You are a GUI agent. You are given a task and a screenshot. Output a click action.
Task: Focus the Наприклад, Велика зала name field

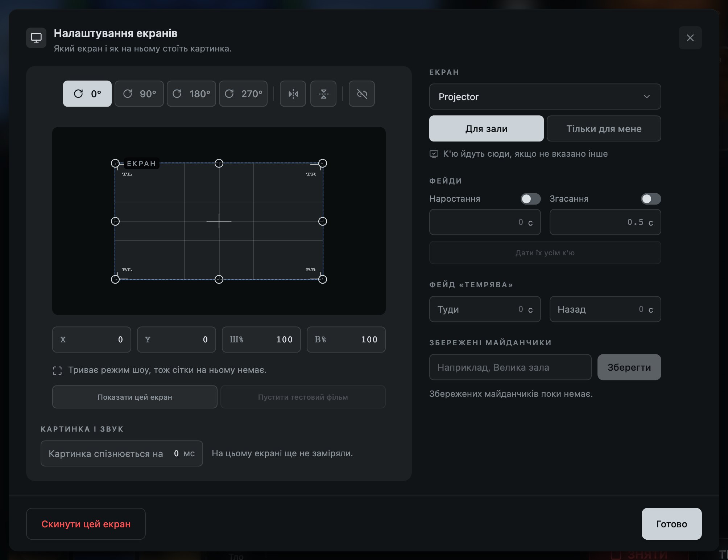(510, 367)
